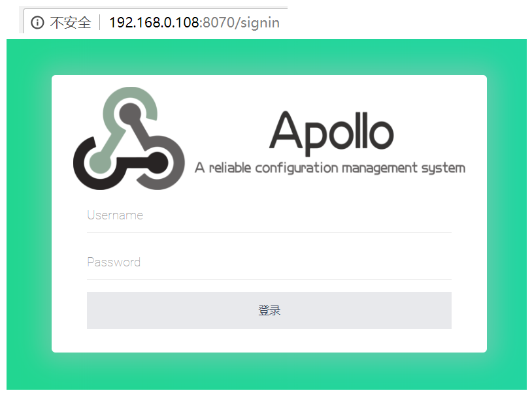Focus the Username input field
Screen dimensions: 532x393
click(x=269, y=216)
